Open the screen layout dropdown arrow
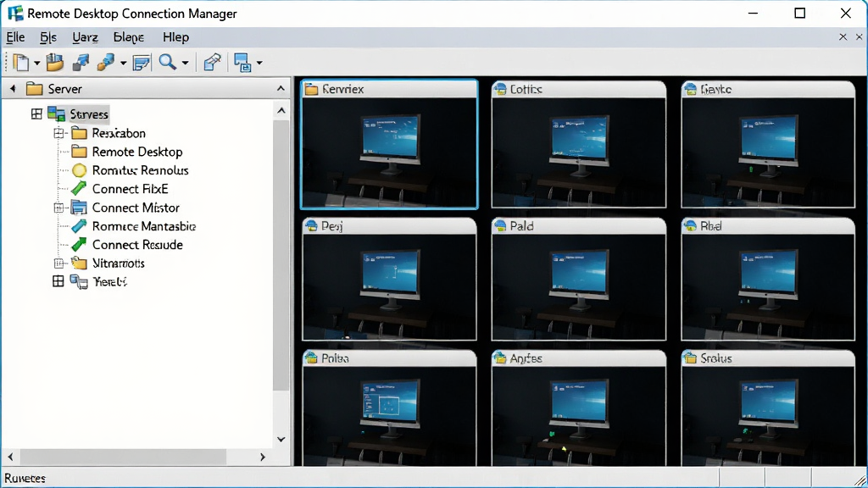The width and height of the screenshot is (868, 488). click(x=259, y=63)
